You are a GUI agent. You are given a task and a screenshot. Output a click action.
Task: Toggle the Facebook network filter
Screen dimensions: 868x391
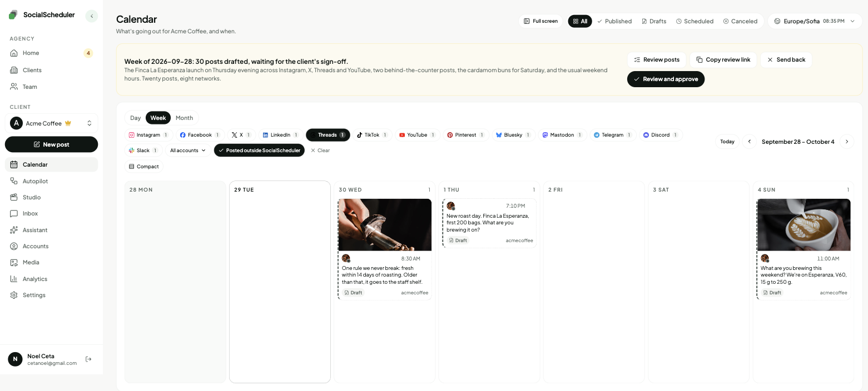point(200,135)
